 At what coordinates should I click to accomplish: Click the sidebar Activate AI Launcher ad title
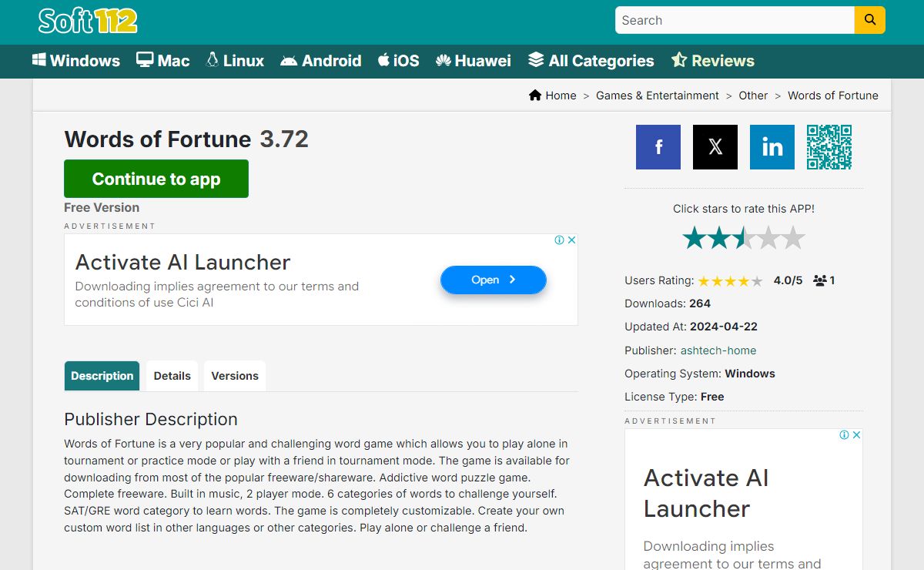706,493
